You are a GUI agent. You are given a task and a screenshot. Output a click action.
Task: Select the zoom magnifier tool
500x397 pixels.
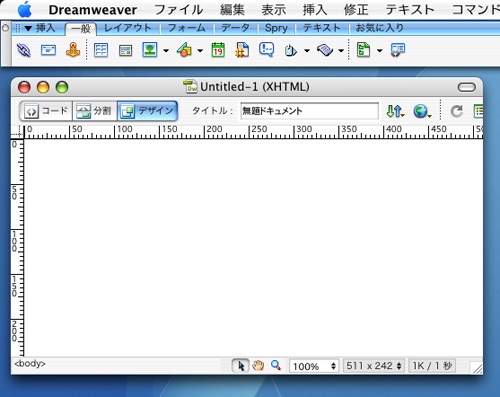coord(276,366)
